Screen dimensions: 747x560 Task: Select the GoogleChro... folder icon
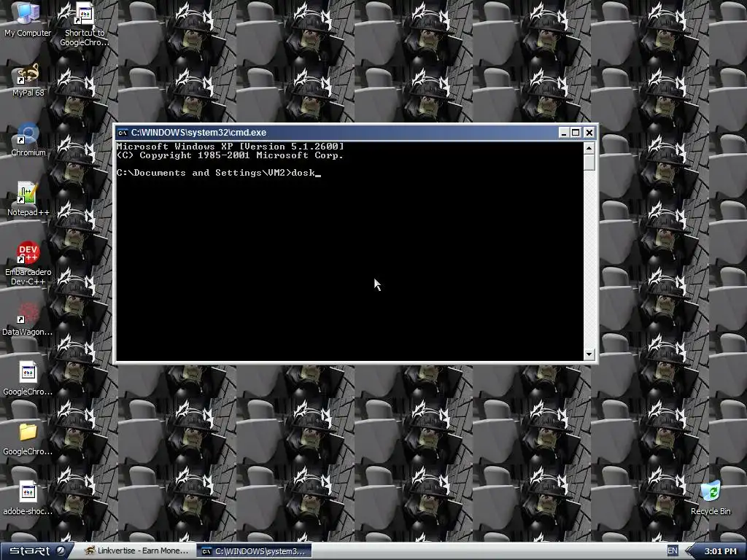point(28,438)
